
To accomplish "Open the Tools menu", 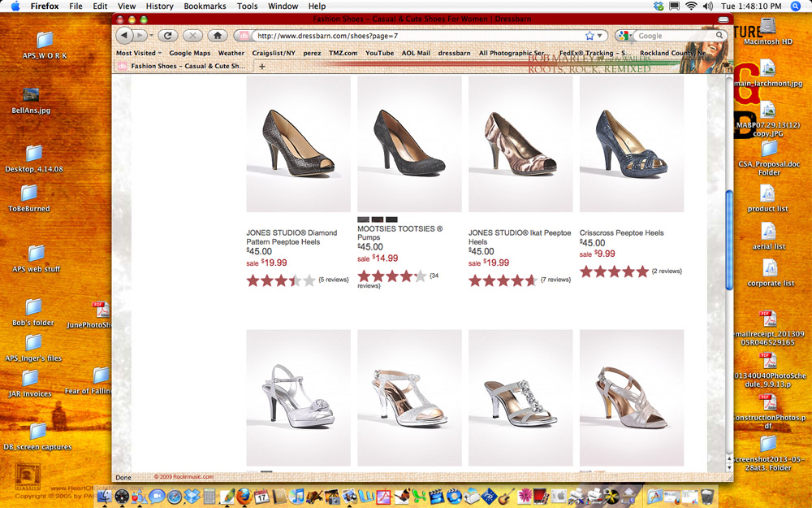I will click(247, 7).
